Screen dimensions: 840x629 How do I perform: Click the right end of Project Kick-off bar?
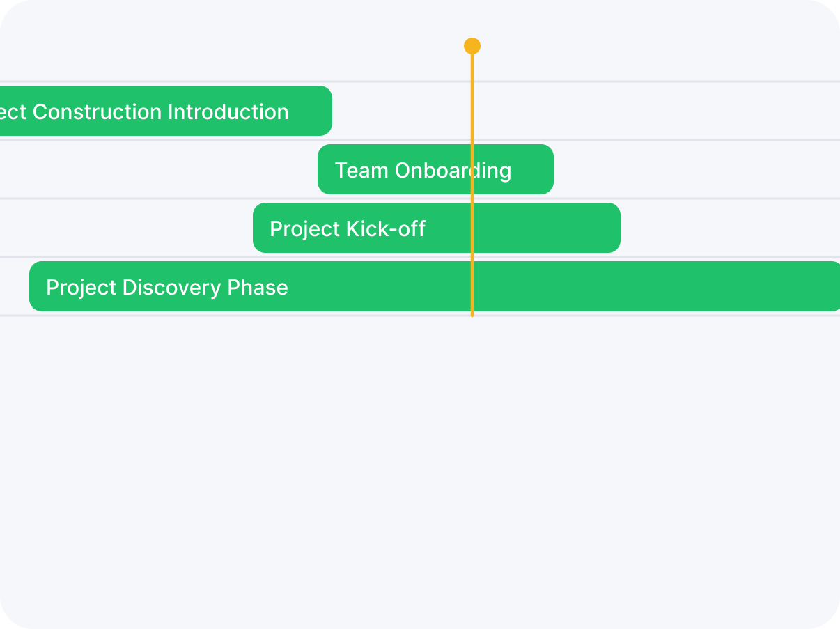tap(615, 228)
